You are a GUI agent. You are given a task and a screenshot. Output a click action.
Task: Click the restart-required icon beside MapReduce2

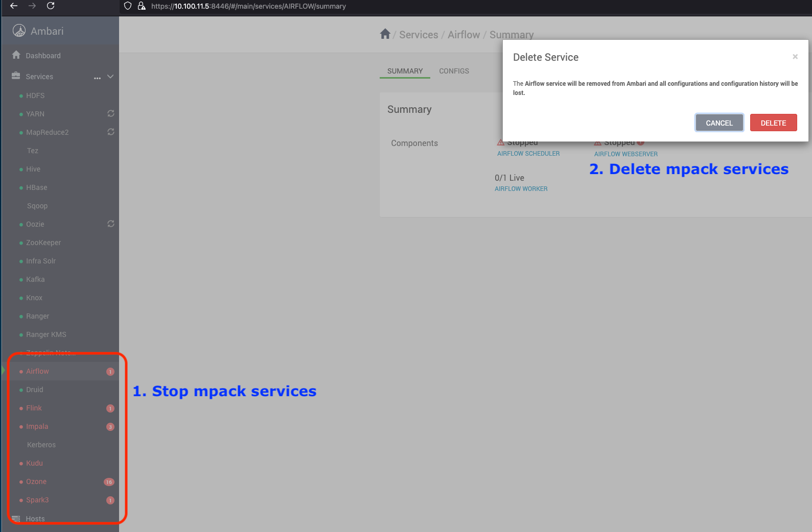(x=111, y=132)
